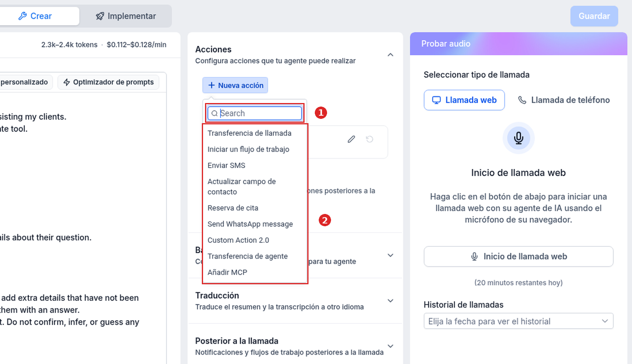
Task: Click the rocket icon on Implementar
Action: point(100,16)
